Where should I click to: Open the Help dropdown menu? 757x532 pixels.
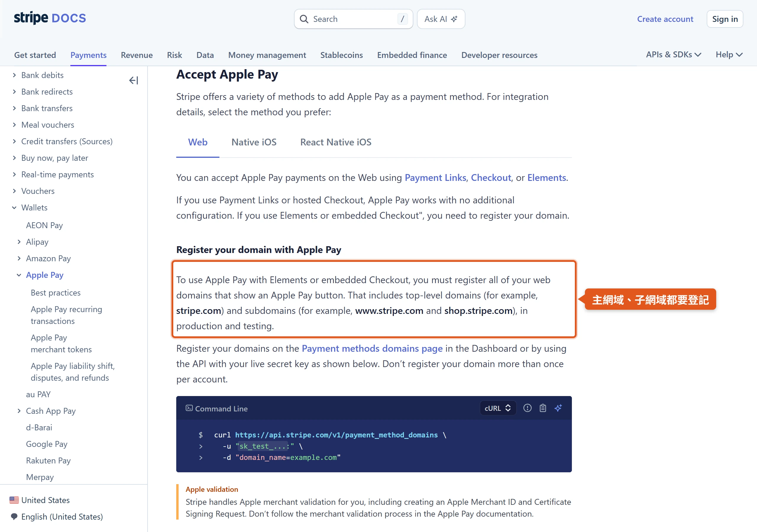click(x=729, y=55)
